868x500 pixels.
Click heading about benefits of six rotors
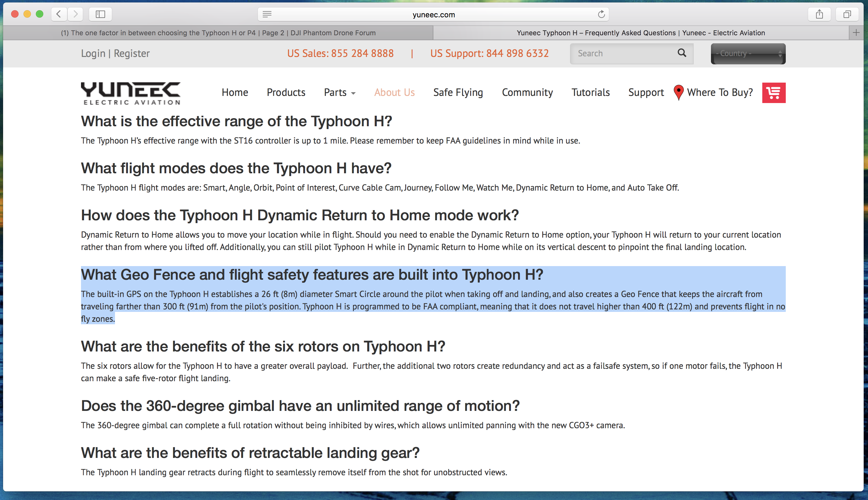point(263,347)
